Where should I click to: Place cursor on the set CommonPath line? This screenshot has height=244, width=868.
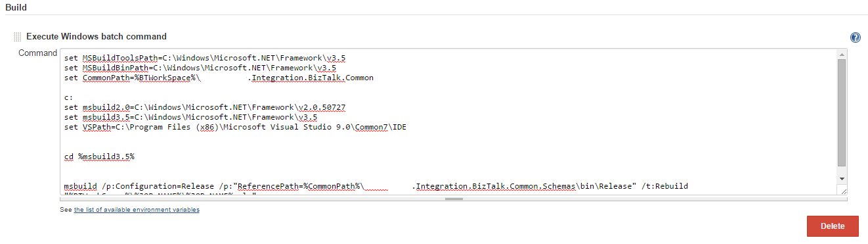[219, 78]
